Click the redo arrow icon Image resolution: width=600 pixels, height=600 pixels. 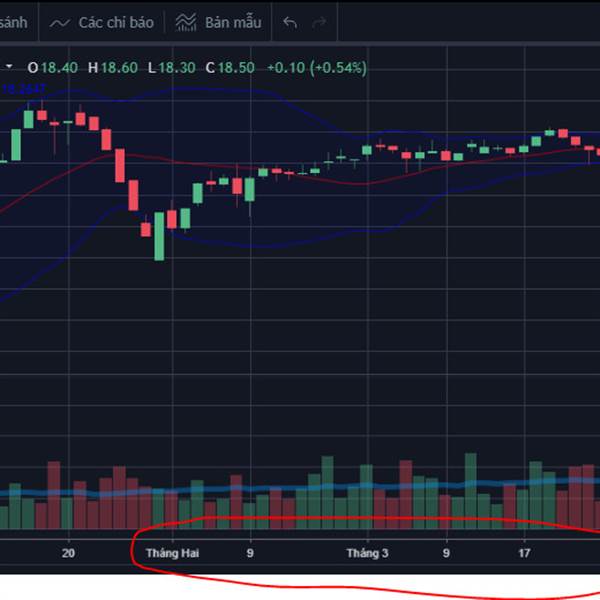click(x=319, y=23)
